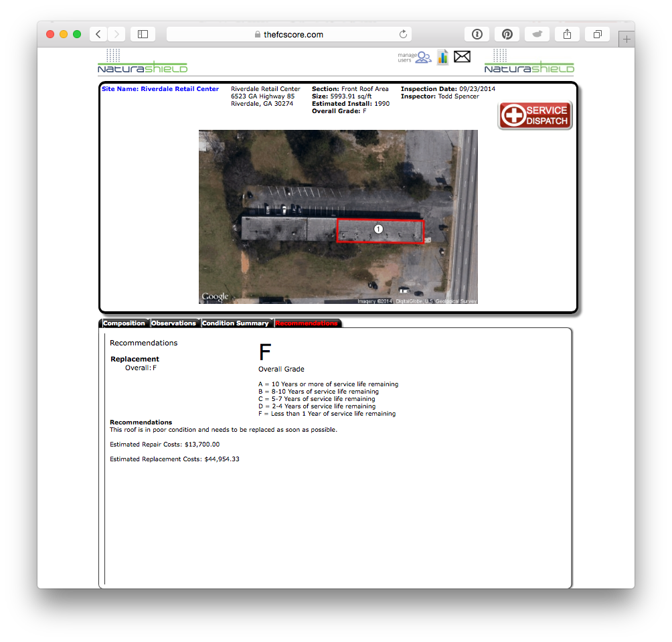The height and width of the screenshot is (642, 672).
Task: Click the reader info icon in toolbar
Action: point(477,33)
